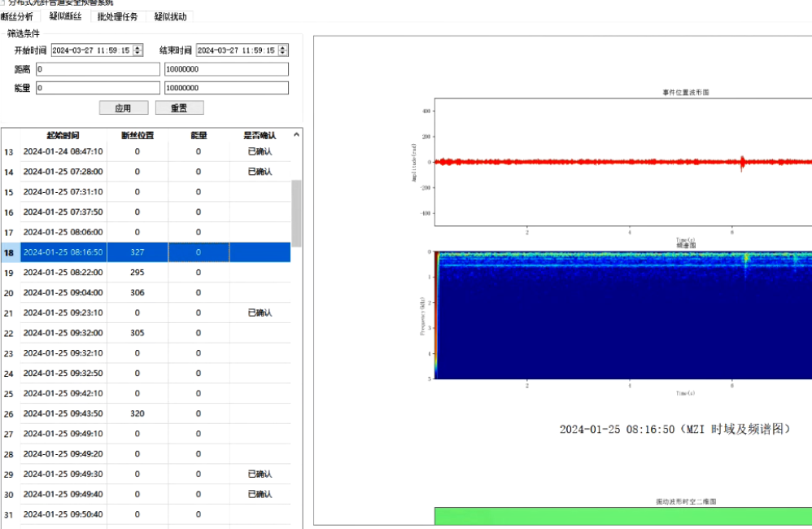Click the 距离 minimum input field
This screenshot has height=529, width=812.
[x=98, y=69]
